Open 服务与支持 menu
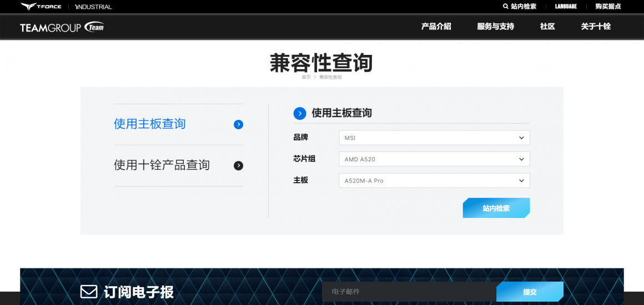This screenshot has height=305, width=644. (x=495, y=27)
